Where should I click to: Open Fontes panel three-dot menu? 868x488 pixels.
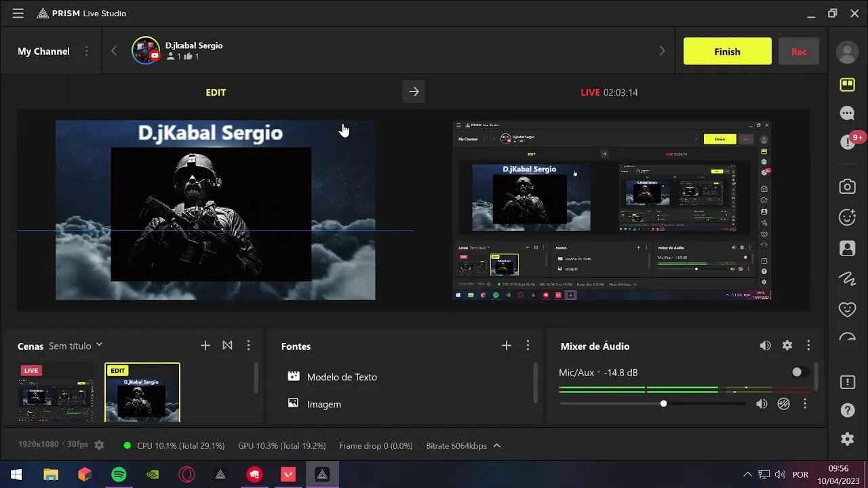pos(528,346)
